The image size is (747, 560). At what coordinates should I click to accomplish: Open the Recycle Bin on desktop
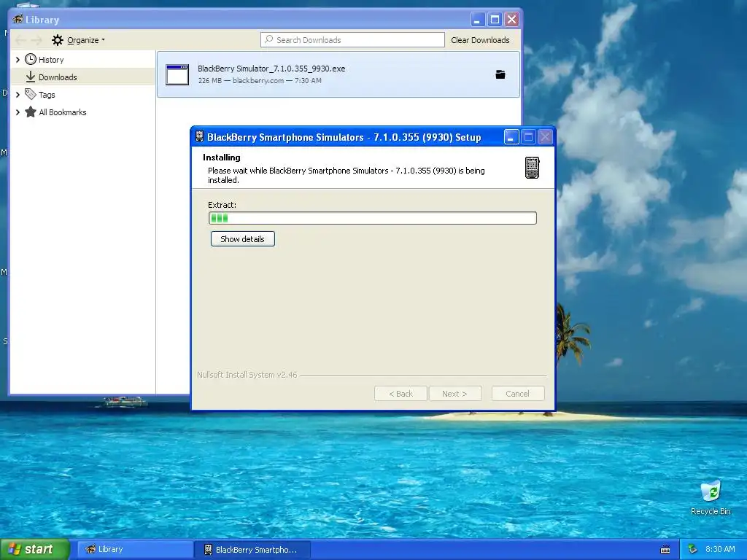711,497
